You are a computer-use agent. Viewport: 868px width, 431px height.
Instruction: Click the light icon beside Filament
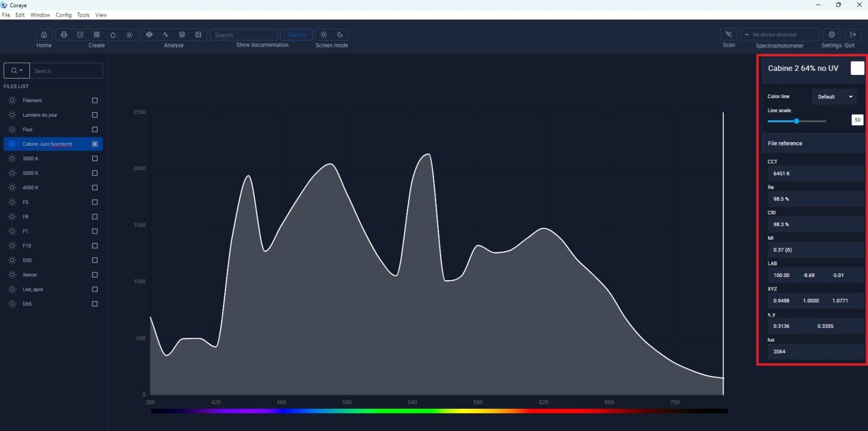(x=12, y=100)
